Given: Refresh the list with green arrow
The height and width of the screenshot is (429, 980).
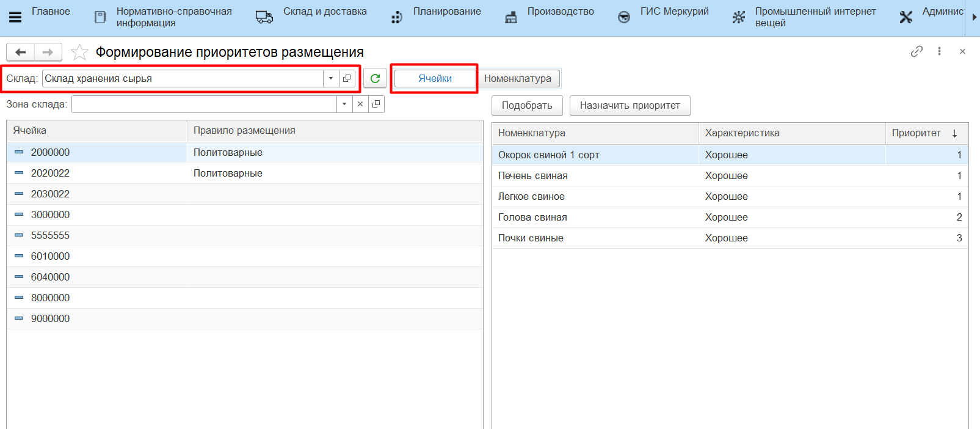Looking at the screenshot, I should click(x=375, y=78).
